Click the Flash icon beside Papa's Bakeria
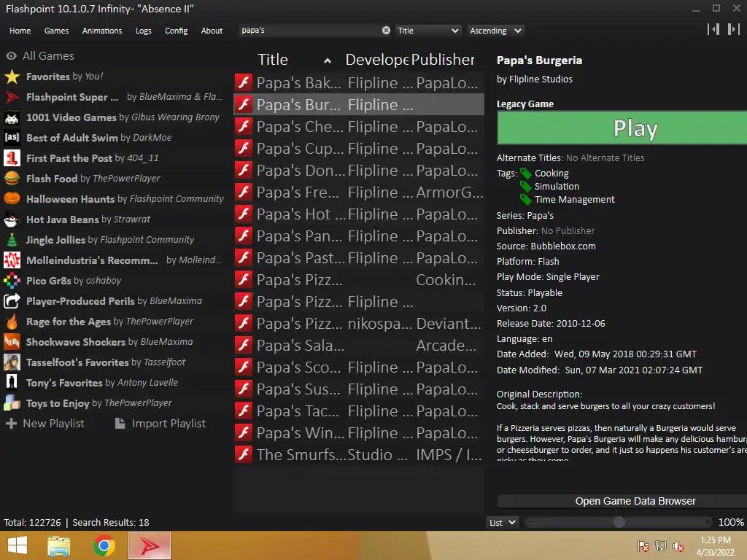Viewport: 747px width, 560px height. point(244,82)
